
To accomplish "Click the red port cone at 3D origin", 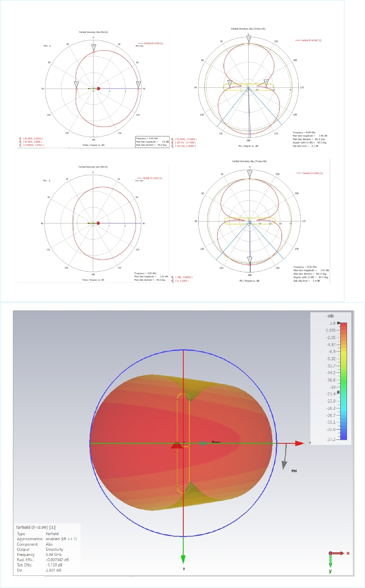I will [x=177, y=445].
